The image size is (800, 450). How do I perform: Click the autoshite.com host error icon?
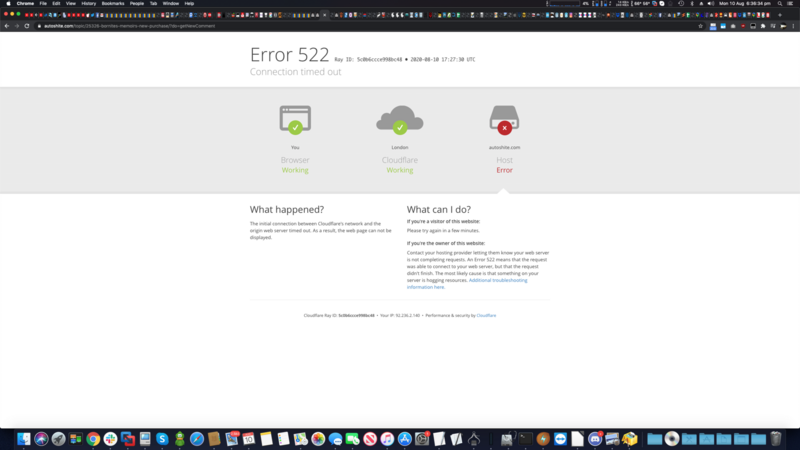tap(504, 120)
